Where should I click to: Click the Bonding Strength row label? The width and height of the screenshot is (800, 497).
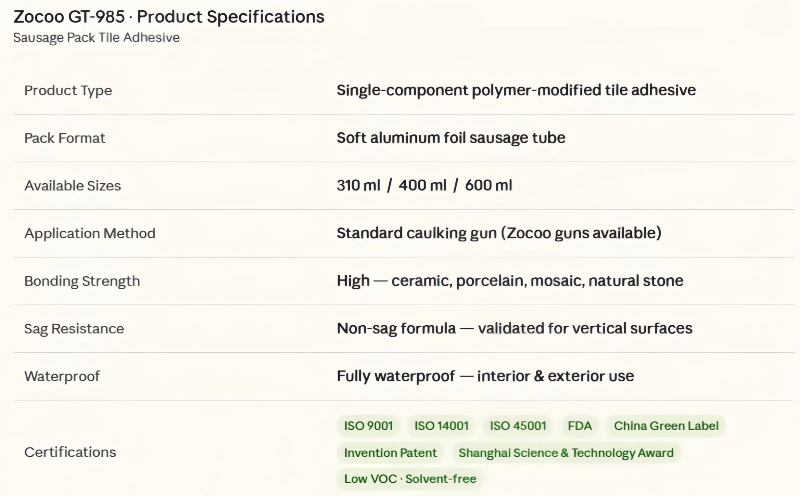82,281
